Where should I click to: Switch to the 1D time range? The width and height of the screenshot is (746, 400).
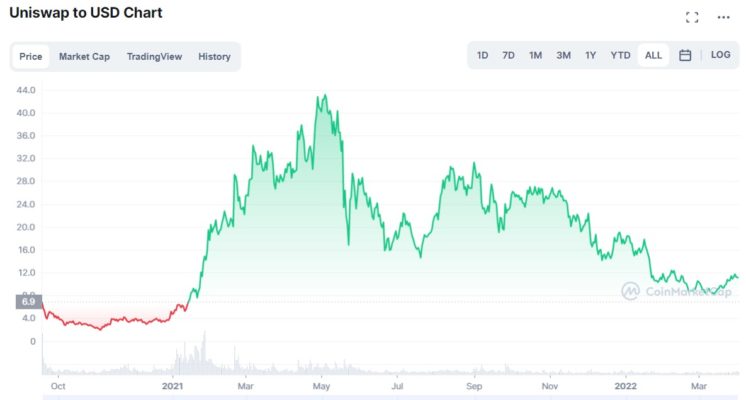coord(483,56)
